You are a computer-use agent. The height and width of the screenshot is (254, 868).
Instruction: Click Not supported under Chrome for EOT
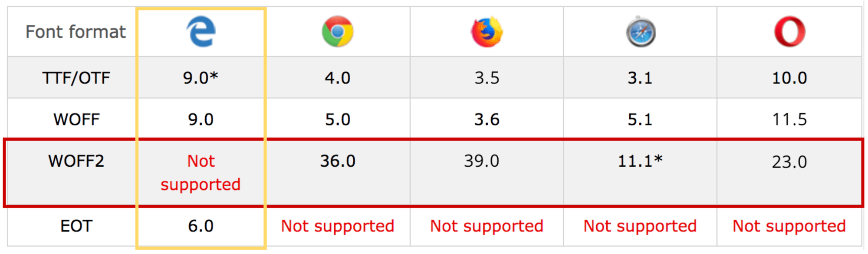coord(338,226)
